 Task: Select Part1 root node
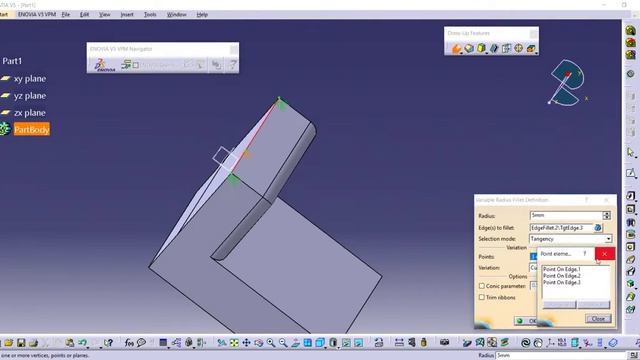tap(12, 61)
